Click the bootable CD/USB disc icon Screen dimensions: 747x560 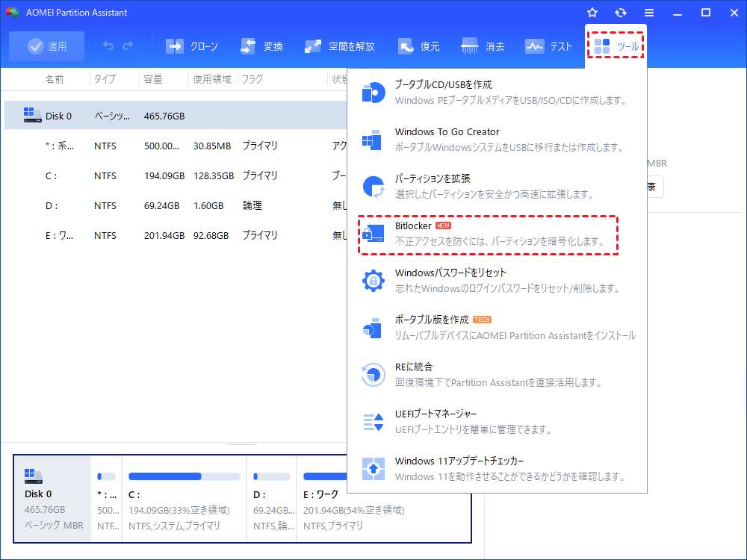(x=373, y=93)
